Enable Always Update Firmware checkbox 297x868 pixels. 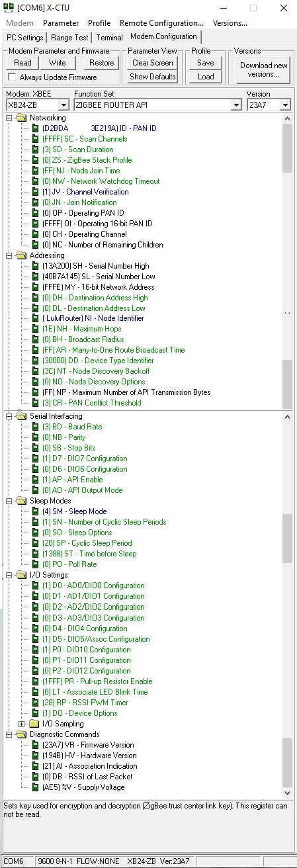click(11, 77)
